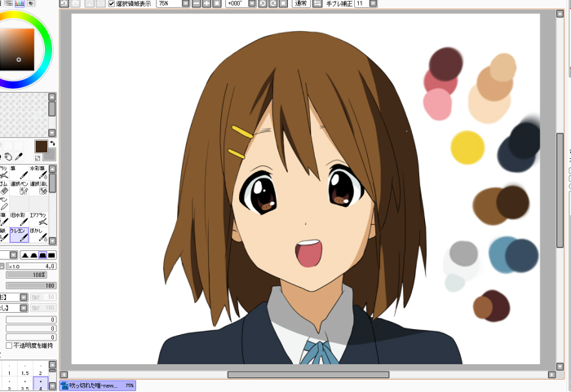Open the +000° rotation angle dropdown
Screen dimensions: 571x392
[x=251, y=3]
